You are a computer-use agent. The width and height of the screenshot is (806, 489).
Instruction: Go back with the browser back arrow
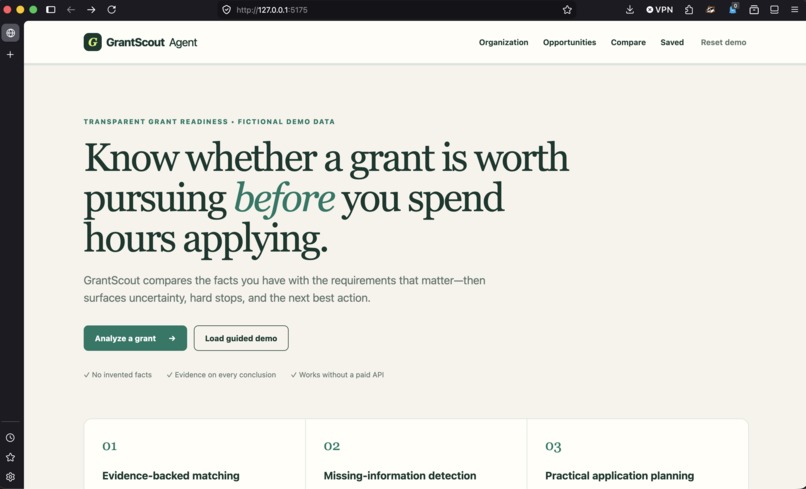(71, 10)
